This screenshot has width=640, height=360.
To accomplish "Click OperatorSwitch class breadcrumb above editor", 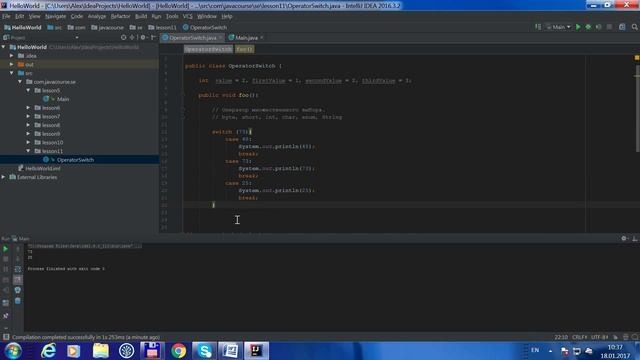I will pyautogui.click(x=208, y=49).
